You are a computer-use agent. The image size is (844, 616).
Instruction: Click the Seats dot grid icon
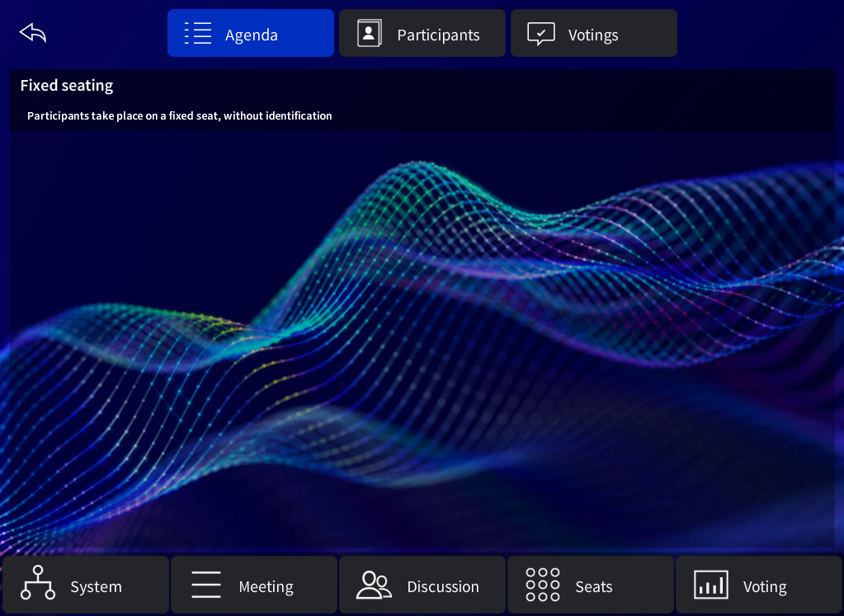coord(542,585)
